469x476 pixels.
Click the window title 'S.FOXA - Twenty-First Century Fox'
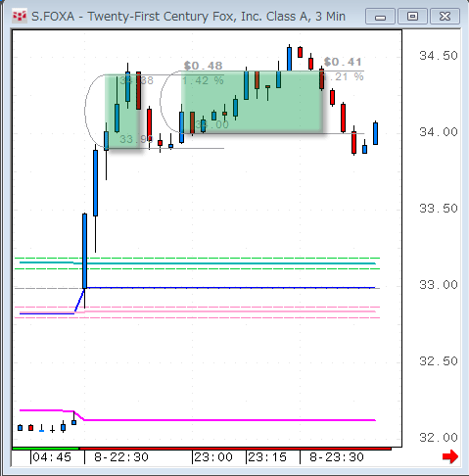click(188, 17)
